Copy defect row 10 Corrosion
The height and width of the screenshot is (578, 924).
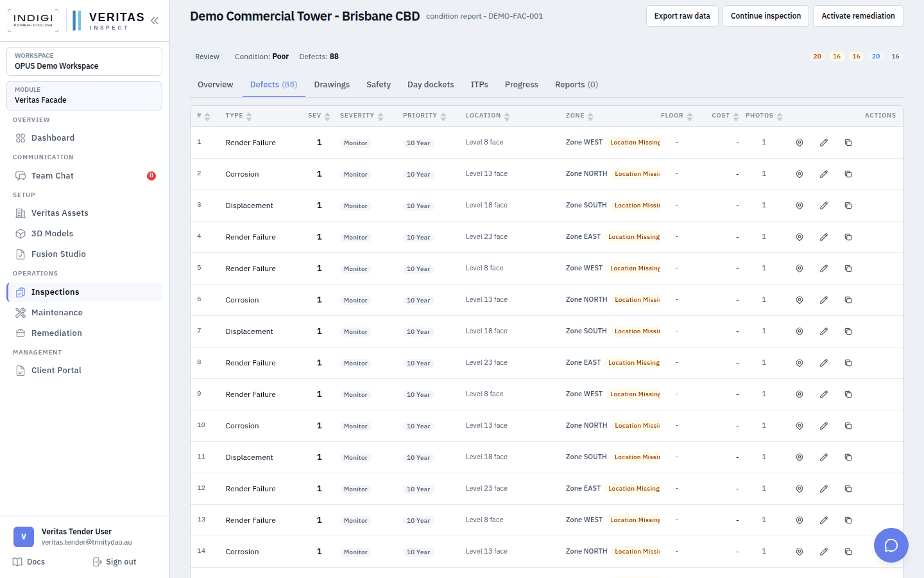pyautogui.click(x=848, y=426)
